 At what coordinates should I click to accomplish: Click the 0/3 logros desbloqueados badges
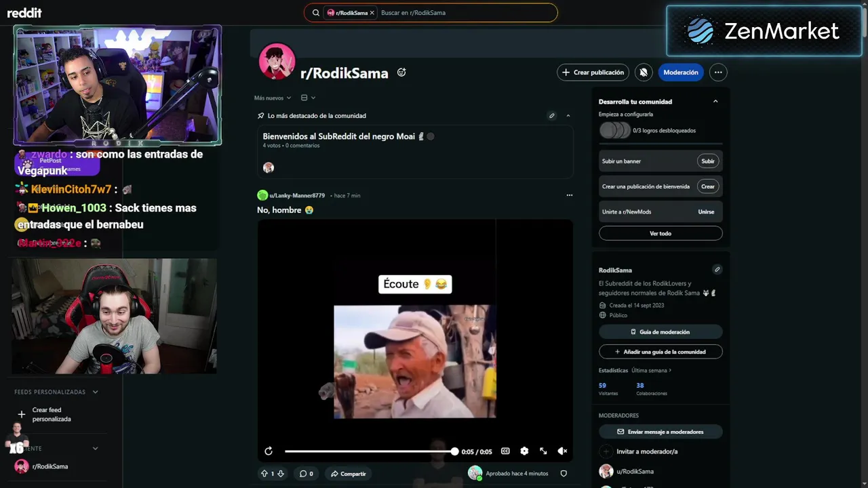[615, 130]
